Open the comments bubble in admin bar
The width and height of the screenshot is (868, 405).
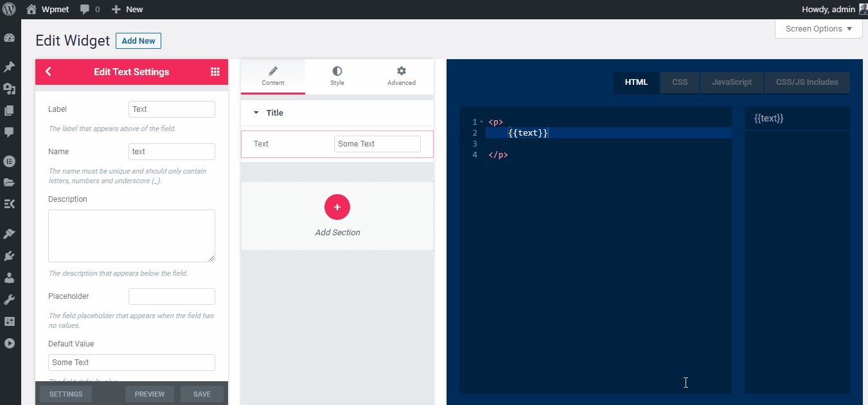tap(90, 9)
